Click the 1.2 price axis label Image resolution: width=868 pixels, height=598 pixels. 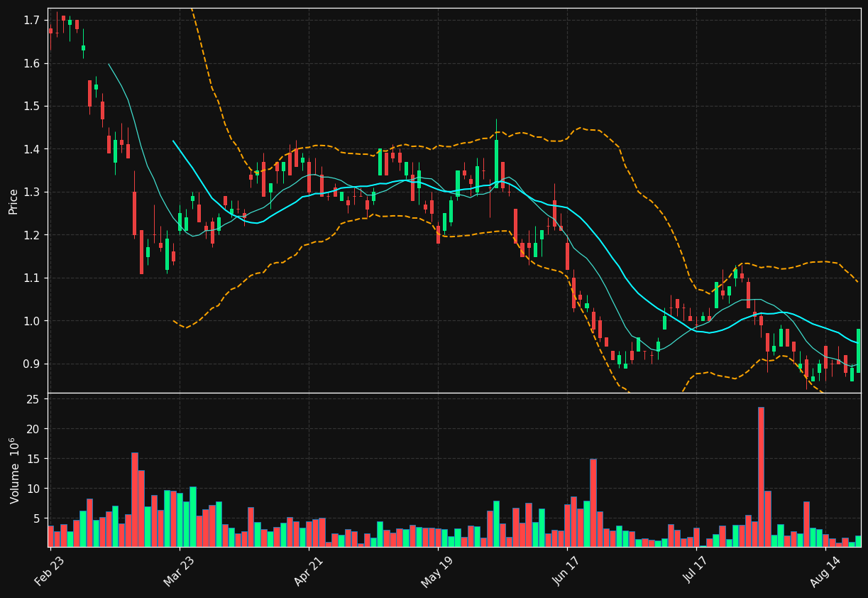pos(32,235)
